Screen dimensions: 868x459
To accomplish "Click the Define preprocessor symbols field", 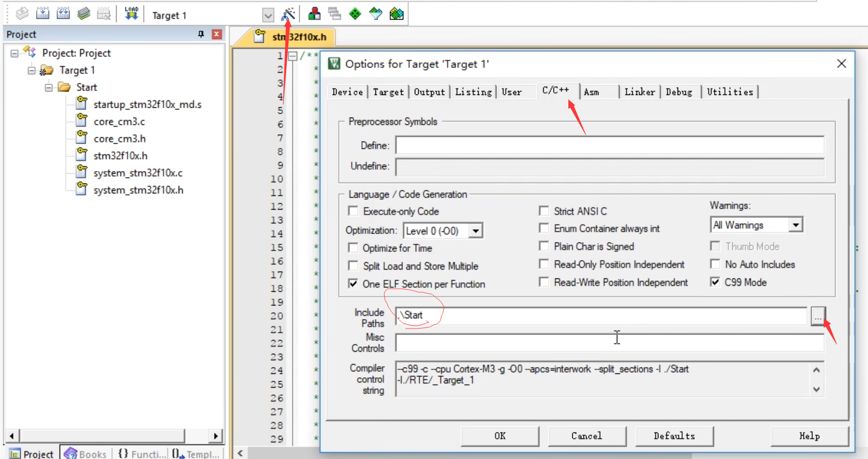I will point(609,146).
